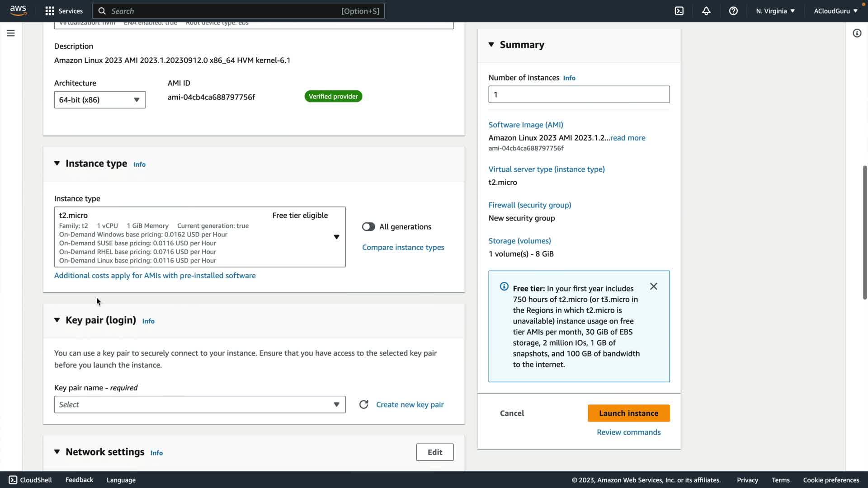Open the N. Virginia region menu
Screen dimensions: 868x488
pyautogui.click(x=775, y=11)
